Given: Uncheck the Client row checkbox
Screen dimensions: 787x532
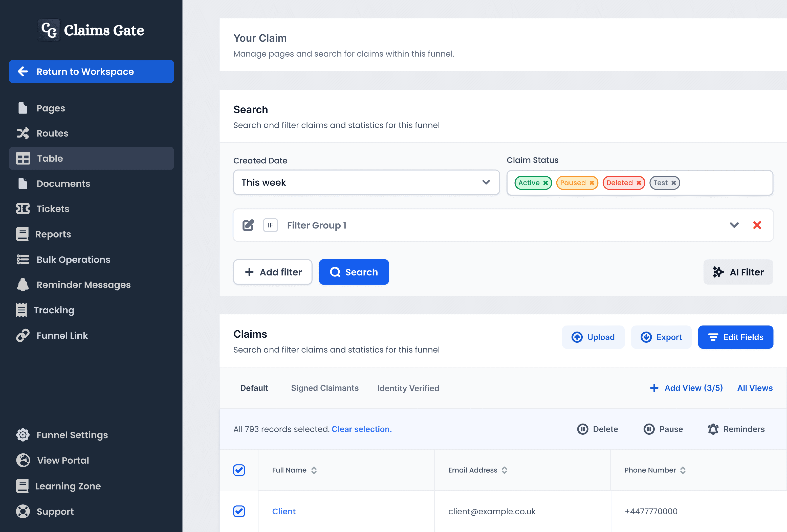Looking at the screenshot, I should (x=239, y=511).
